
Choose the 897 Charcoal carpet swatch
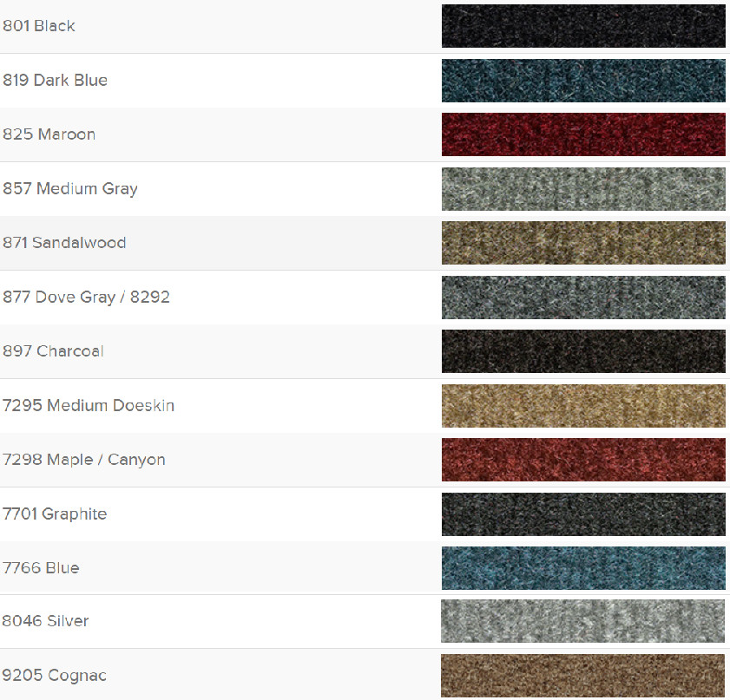[583, 351]
